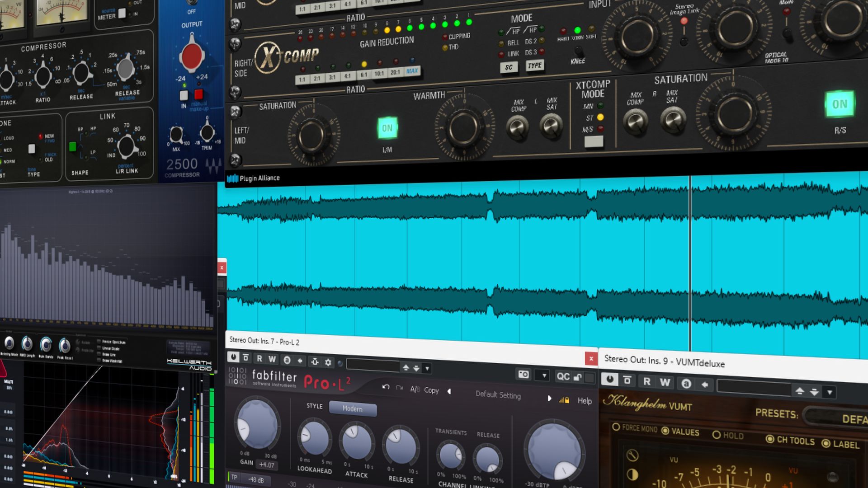Open Help in FabFilter Pro-L 2
This screenshot has height=488, width=868.
[x=585, y=401]
